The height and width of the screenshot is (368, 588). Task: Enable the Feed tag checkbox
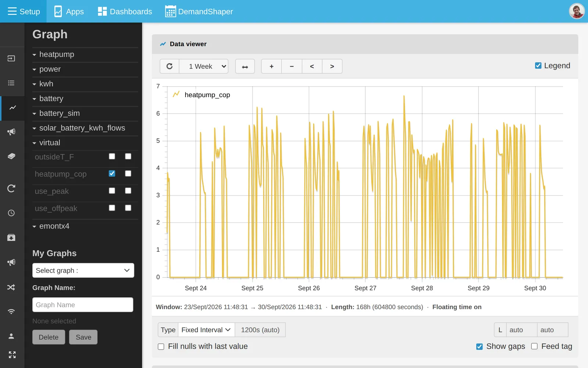coord(534,346)
